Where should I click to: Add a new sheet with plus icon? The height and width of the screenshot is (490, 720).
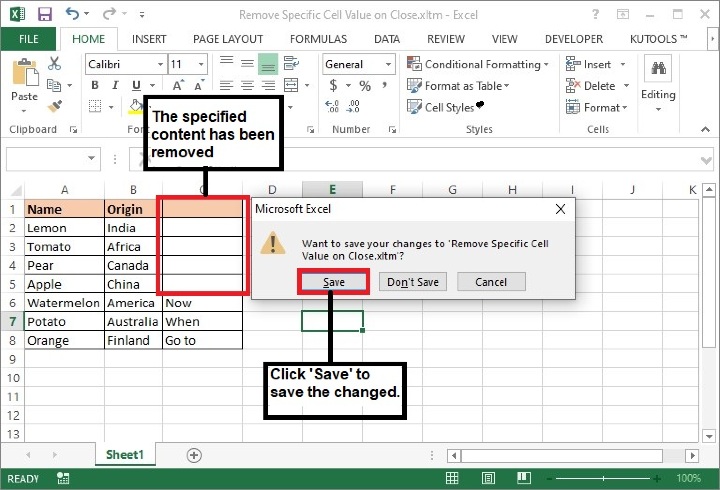pos(194,455)
